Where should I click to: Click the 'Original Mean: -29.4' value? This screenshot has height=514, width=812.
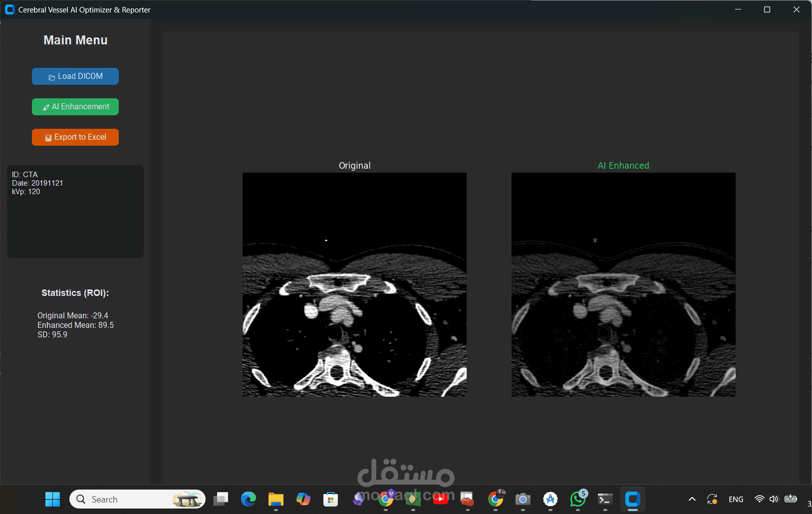pos(73,315)
